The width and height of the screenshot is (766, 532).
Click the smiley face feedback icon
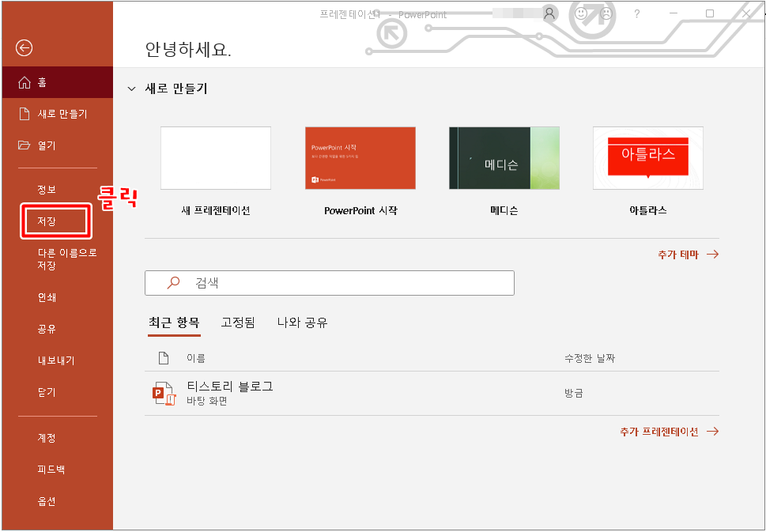click(581, 13)
